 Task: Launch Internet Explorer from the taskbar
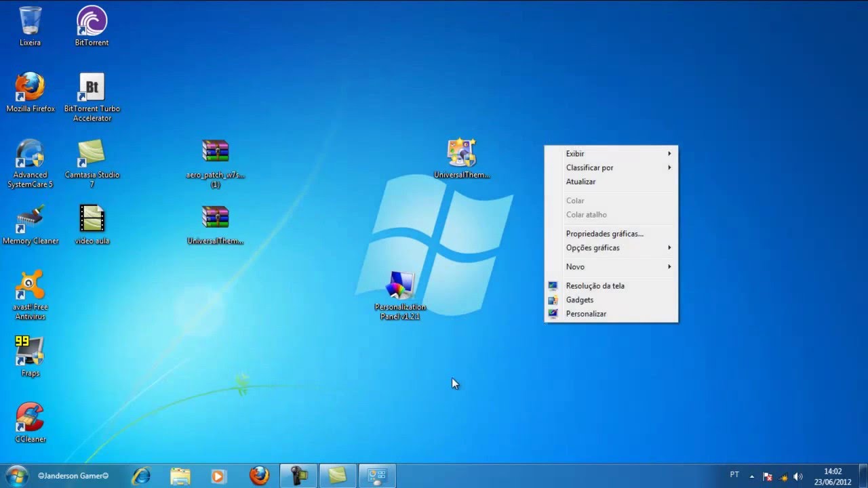(x=141, y=476)
